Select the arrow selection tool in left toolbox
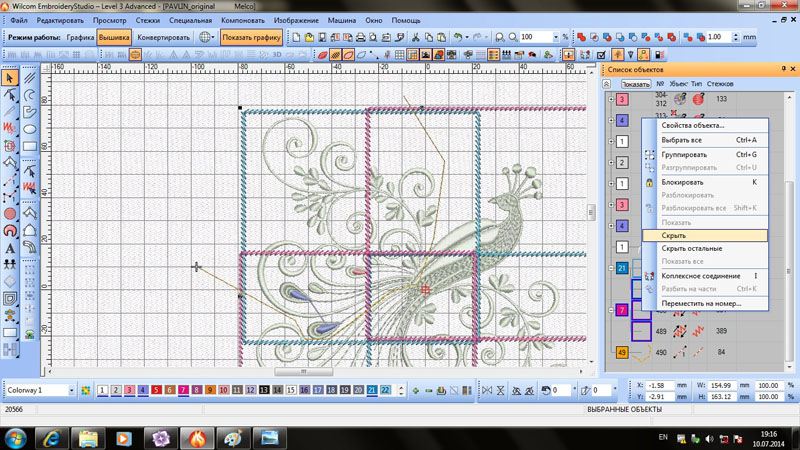This screenshot has height=450, width=800. pyautogui.click(x=10, y=78)
